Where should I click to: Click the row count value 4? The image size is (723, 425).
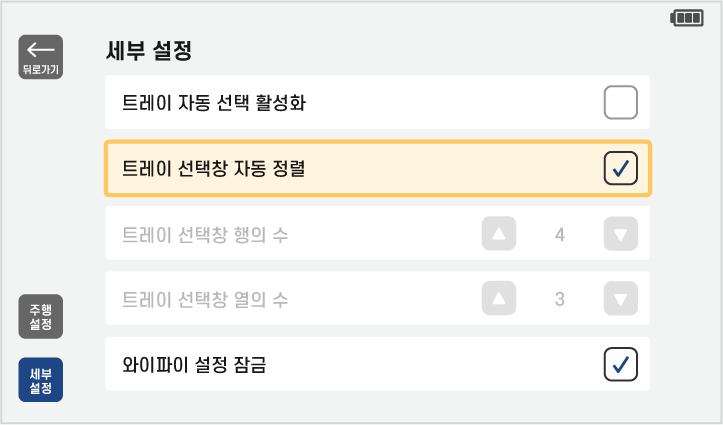pos(560,235)
